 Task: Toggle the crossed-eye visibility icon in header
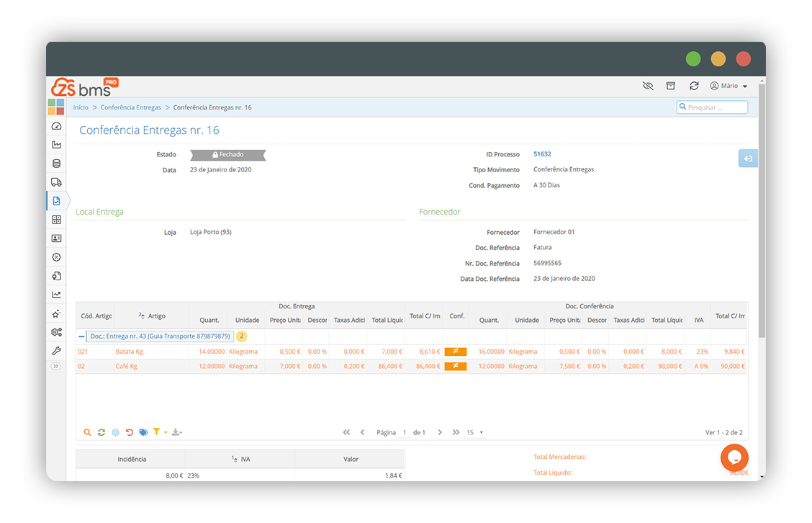648,86
